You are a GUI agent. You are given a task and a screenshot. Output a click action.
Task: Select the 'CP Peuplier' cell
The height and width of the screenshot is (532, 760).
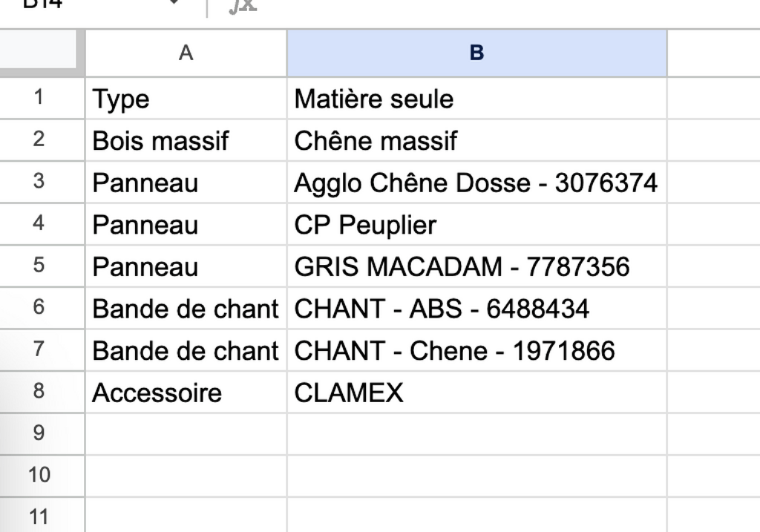477,224
